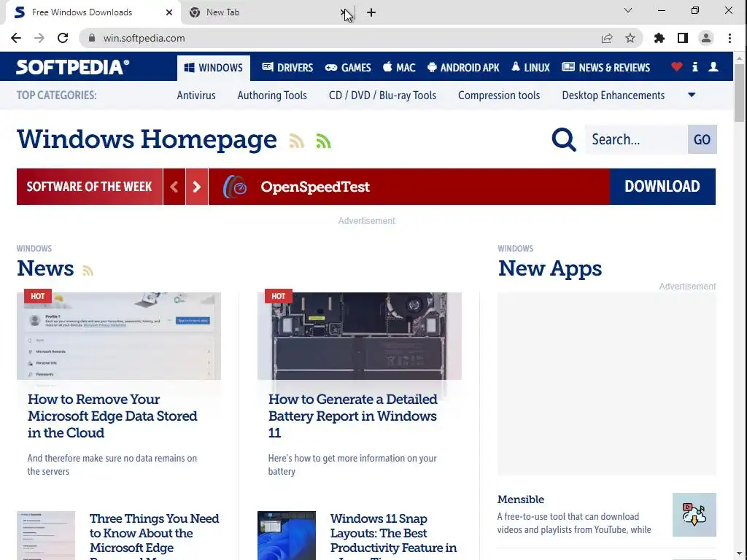Screen dimensions: 747x560
Task: Open the Linux section
Action: pos(530,68)
